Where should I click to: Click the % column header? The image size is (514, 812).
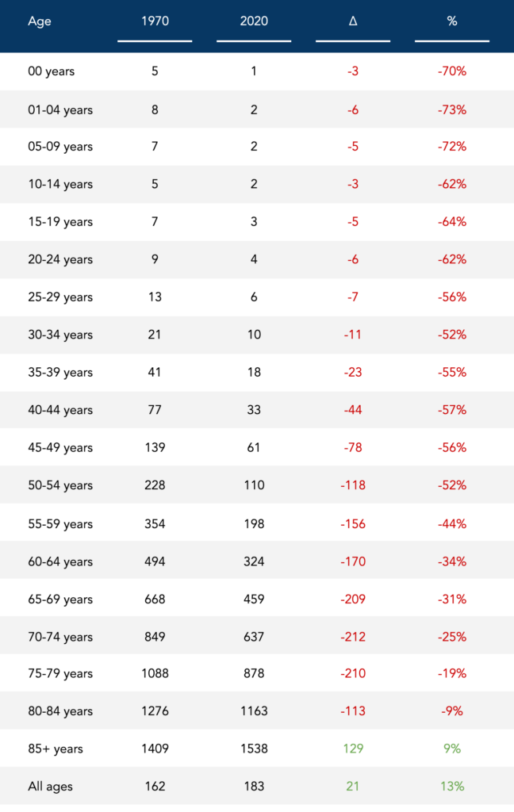click(452, 21)
